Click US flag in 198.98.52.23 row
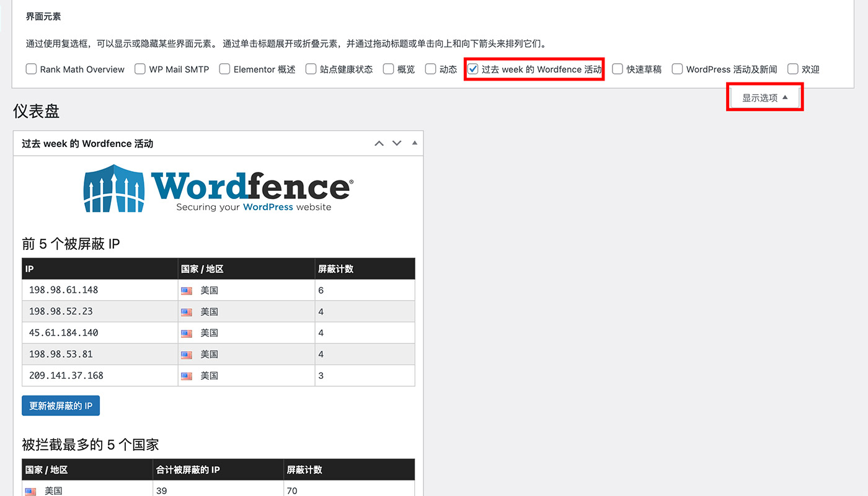Viewport: 868px width, 496px height. point(187,312)
